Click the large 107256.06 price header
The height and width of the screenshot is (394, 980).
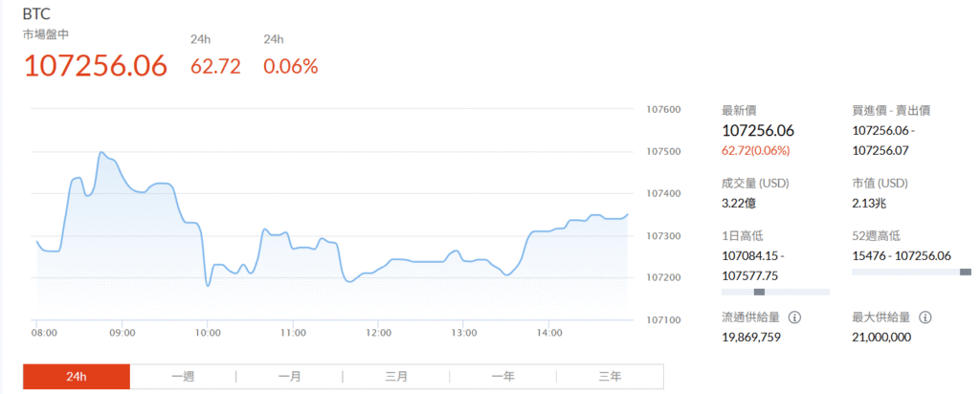(x=96, y=66)
